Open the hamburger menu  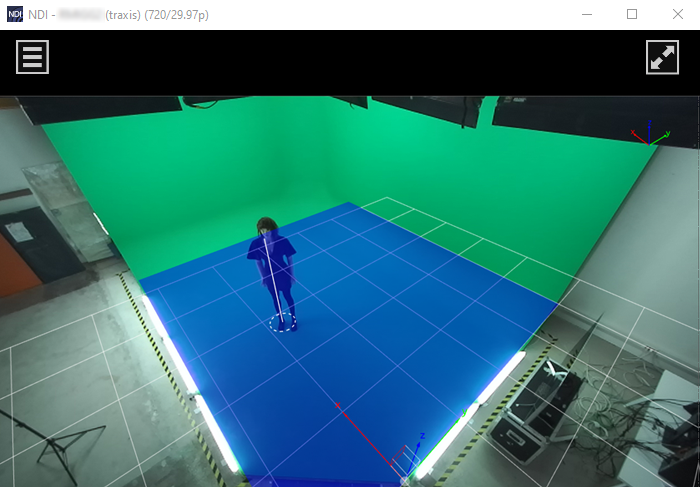coord(33,57)
